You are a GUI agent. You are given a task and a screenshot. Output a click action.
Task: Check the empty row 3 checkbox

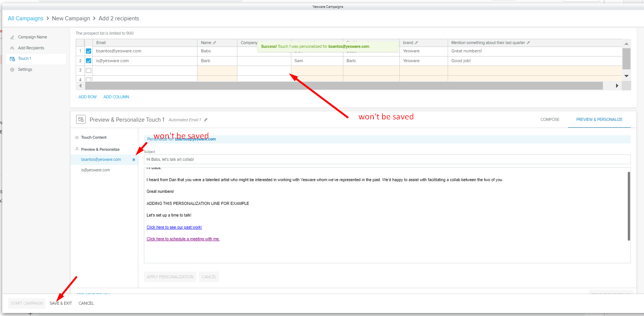tap(89, 70)
